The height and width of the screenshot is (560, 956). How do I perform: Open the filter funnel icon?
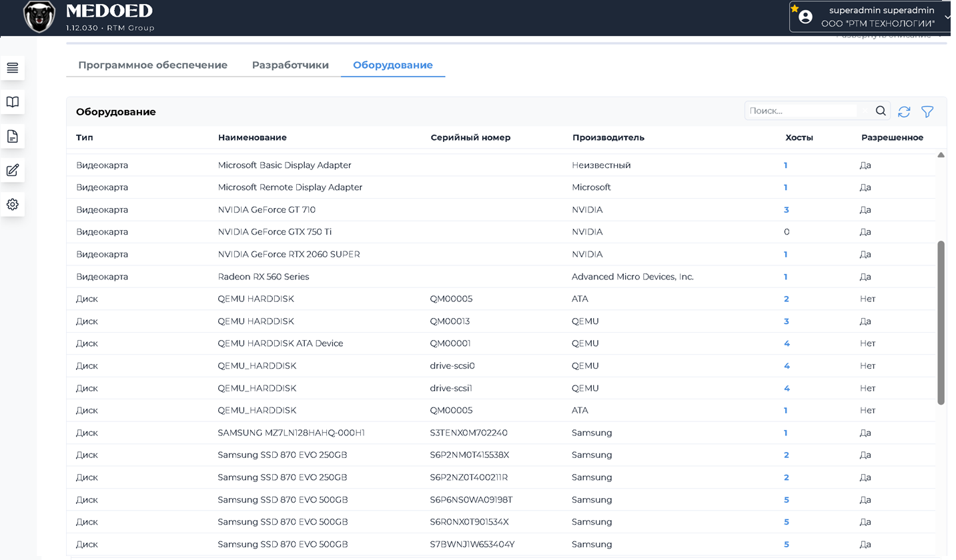pyautogui.click(x=927, y=112)
